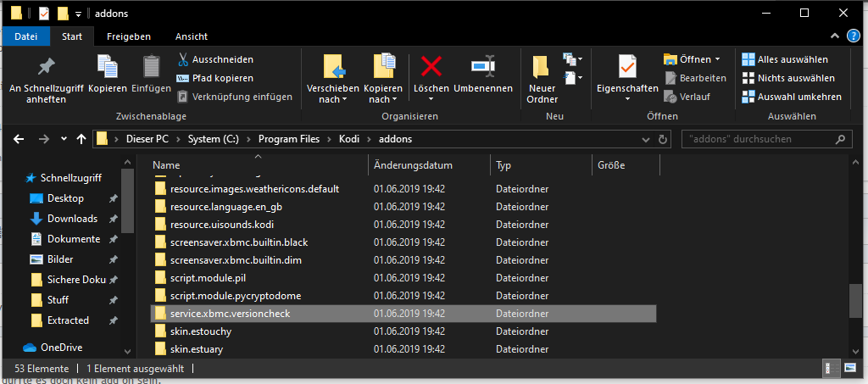Screen dimensions: 868x384
Task: Sort by Änderungsdatum column
Action: coord(429,165)
